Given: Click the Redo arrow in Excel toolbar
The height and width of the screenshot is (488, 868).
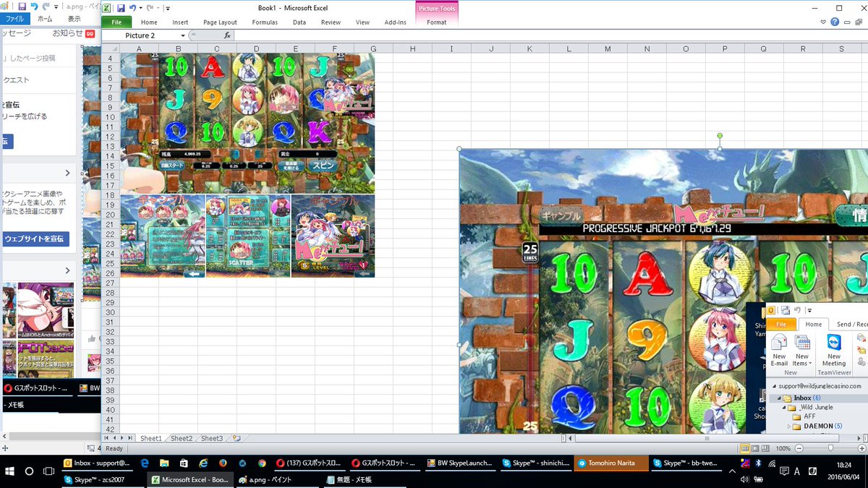Looking at the screenshot, I should point(150,8).
